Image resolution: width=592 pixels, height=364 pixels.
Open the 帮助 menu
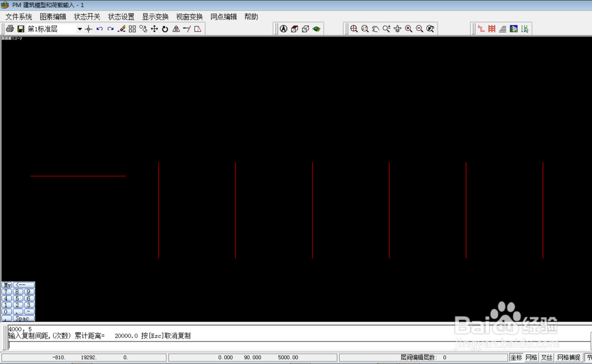[x=251, y=17]
